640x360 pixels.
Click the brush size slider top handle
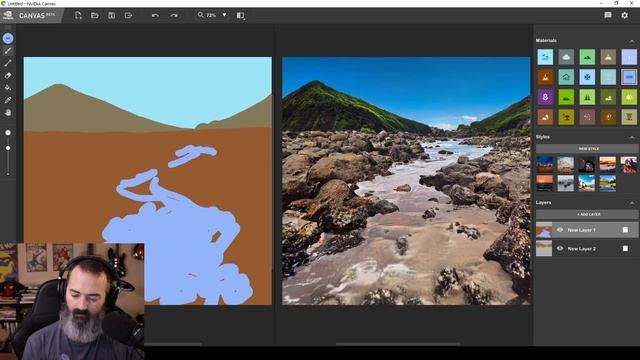(8, 133)
